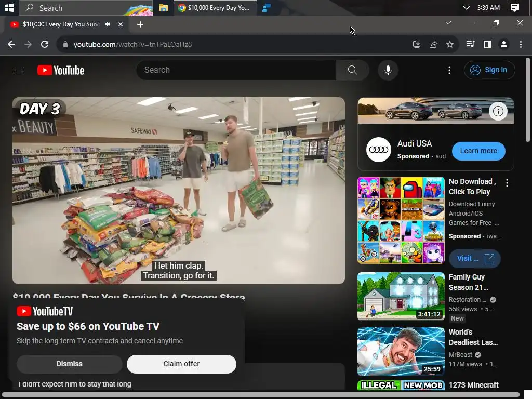
Task: Open No Download, Click To Play title
Action: point(472,187)
